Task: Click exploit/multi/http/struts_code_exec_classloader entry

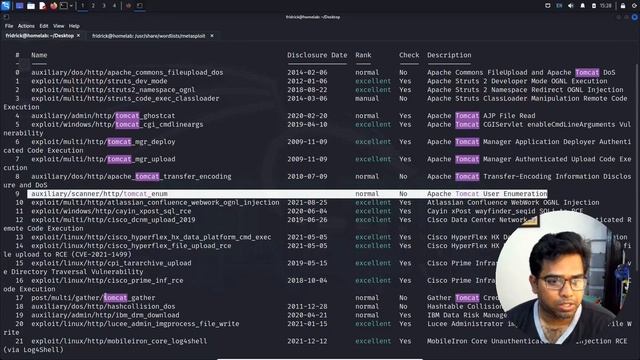Action: tap(125, 98)
